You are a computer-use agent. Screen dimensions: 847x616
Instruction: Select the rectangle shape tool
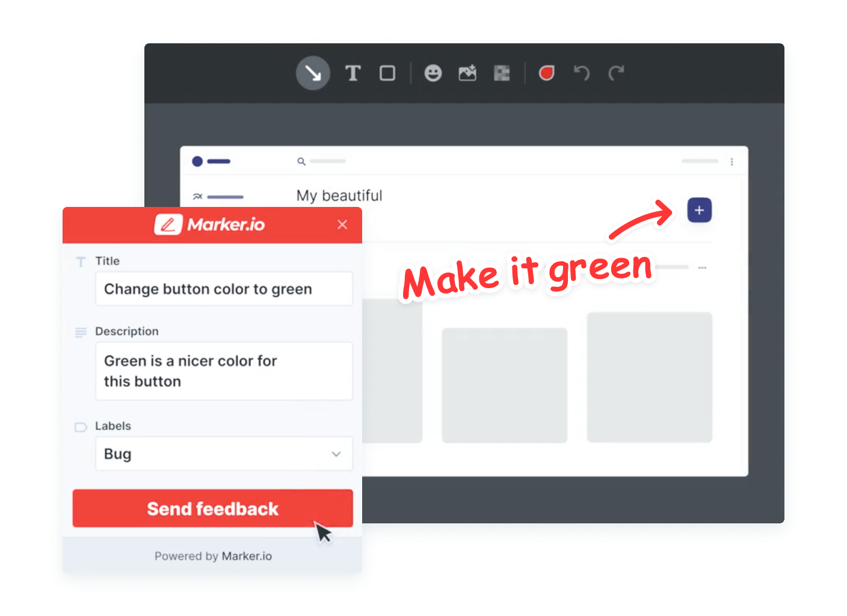[387, 73]
